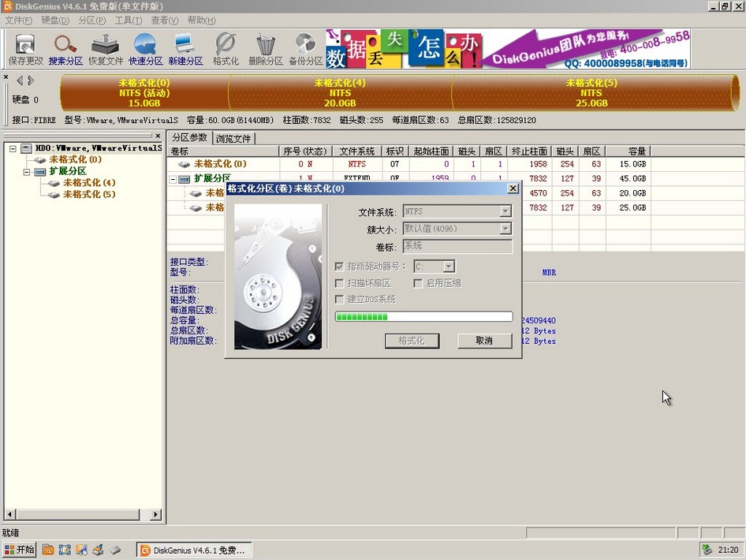Enable the 扫描坏扇区 scan bad sectors option

(339, 283)
